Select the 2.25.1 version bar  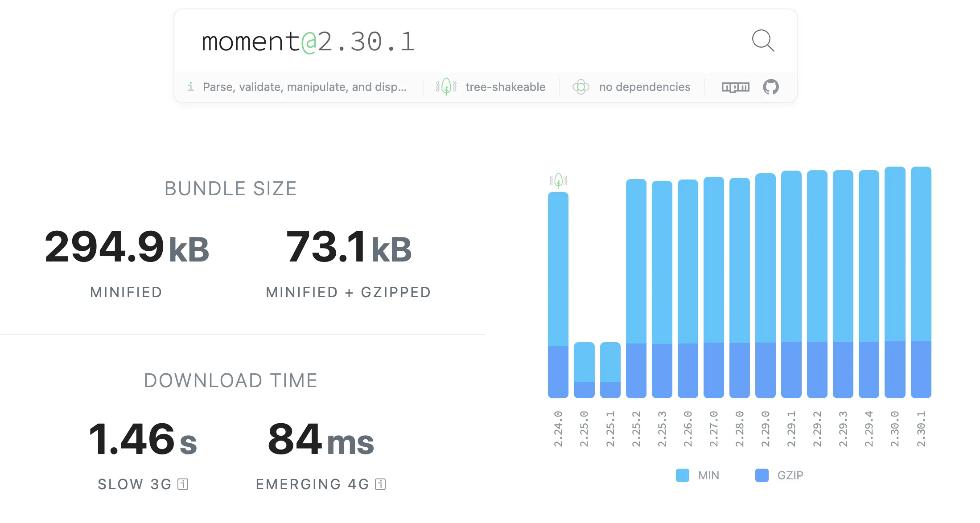610,370
